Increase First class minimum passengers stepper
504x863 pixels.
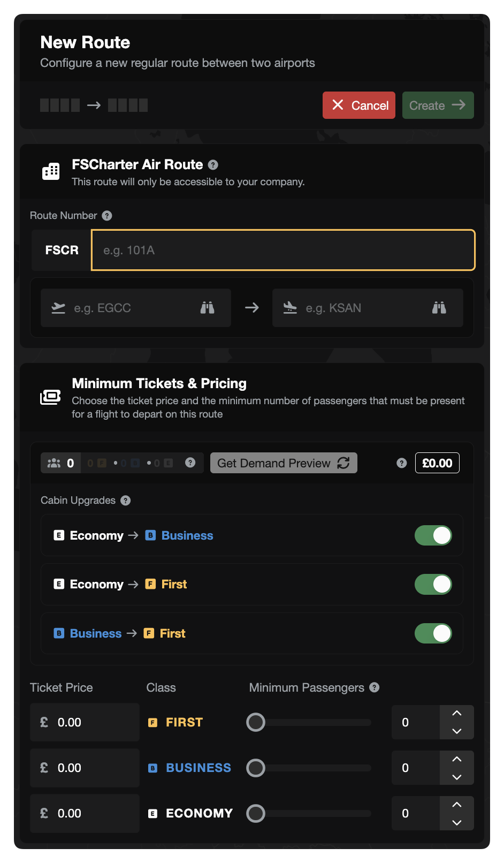pos(456,714)
